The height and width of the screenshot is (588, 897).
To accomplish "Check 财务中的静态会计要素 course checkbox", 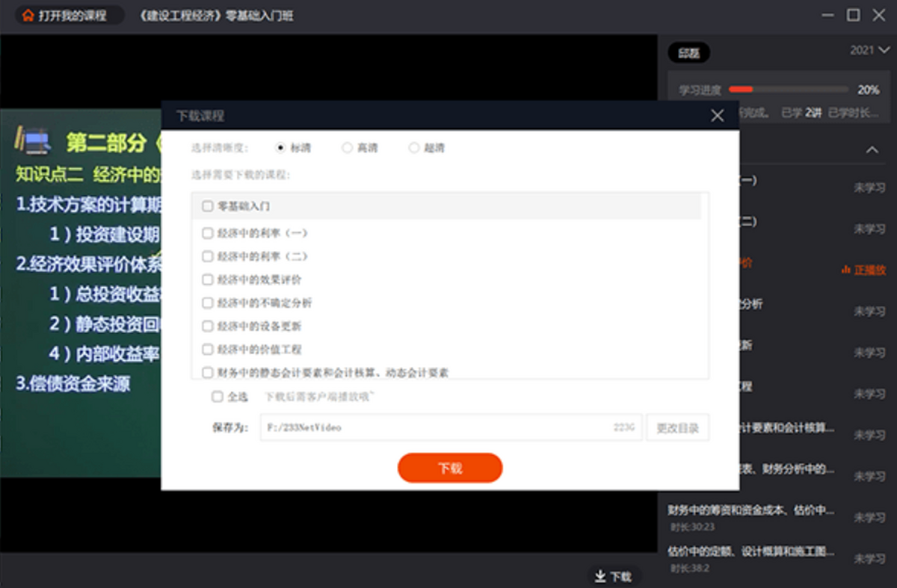I will coord(208,372).
